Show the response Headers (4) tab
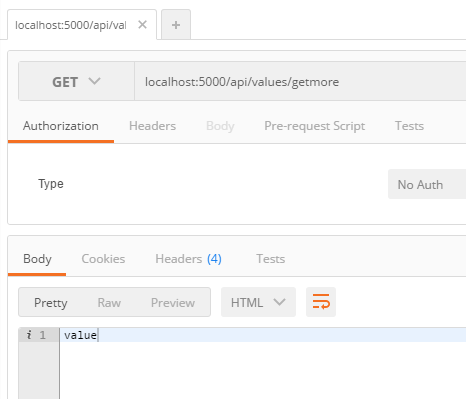Screen dimensions: 466x399 click(x=188, y=259)
